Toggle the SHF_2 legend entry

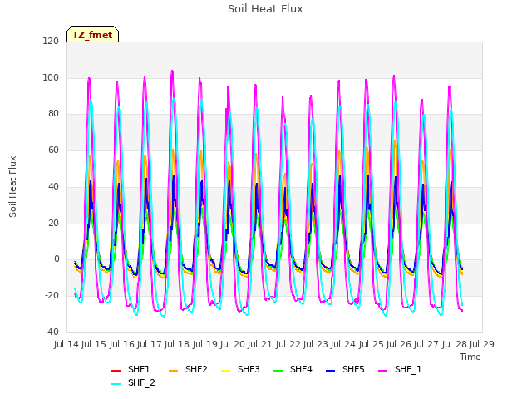(133, 383)
